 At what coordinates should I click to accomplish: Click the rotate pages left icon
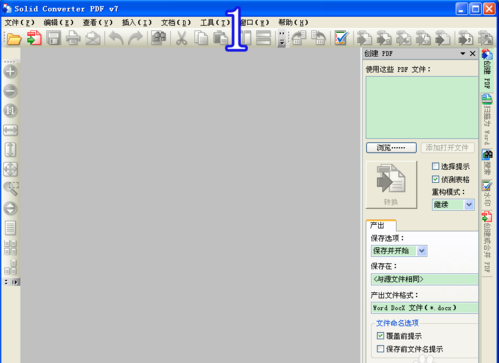tap(299, 38)
